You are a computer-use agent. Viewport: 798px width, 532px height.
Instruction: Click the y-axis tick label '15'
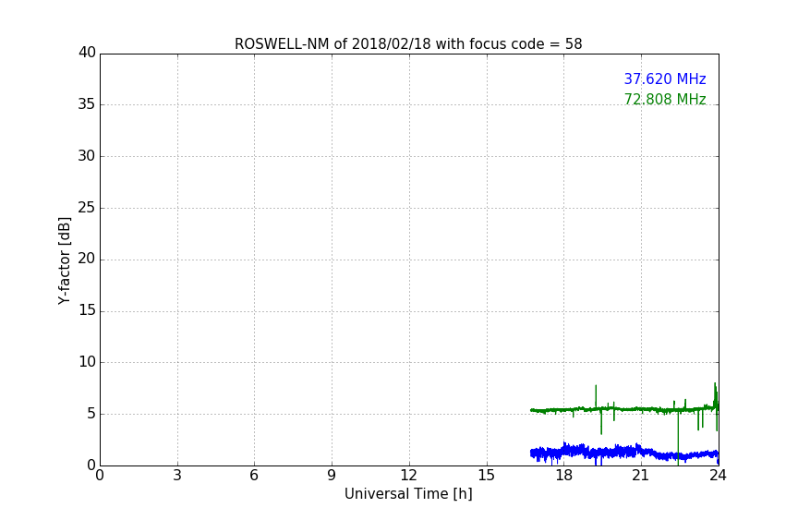[87, 310]
